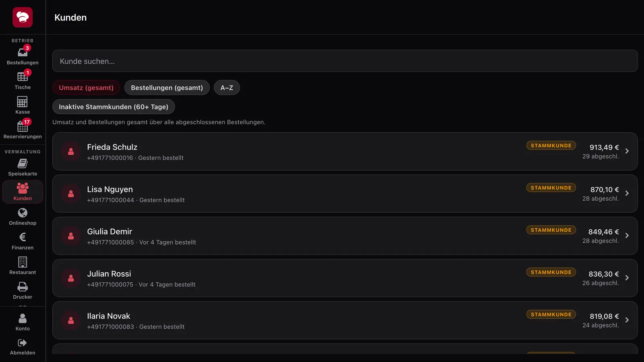Click phone number +491771000044
The height and width of the screenshot is (362, 644).
[x=110, y=200]
